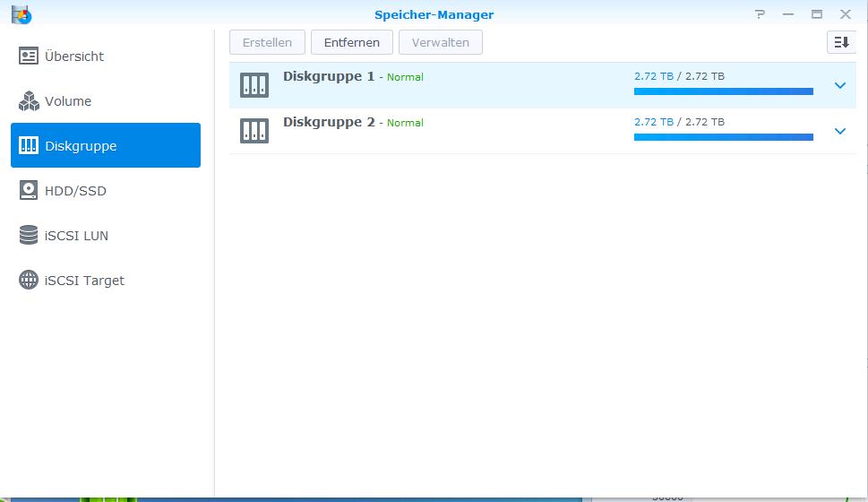The height and width of the screenshot is (502, 868).
Task: Click the Entfernen button
Action: 352,42
